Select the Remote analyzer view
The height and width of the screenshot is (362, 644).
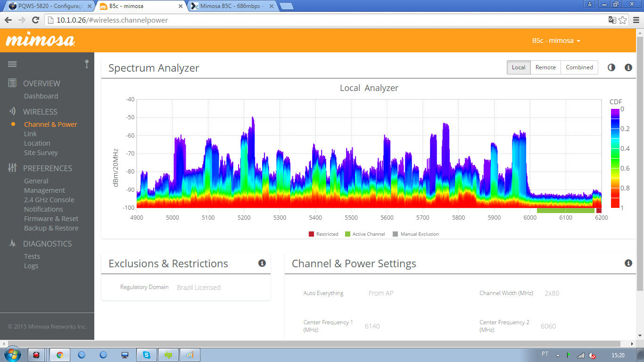click(x=545, y=67)
